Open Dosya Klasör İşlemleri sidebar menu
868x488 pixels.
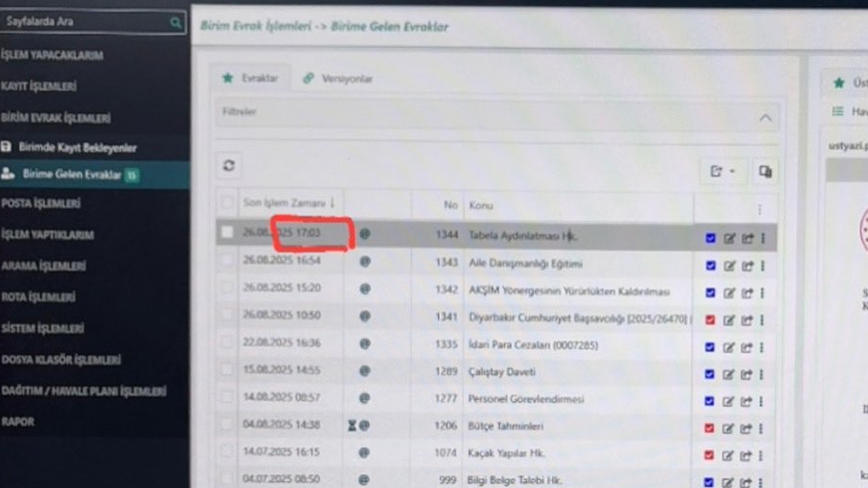pyautogui.click(x=61, y=359)
